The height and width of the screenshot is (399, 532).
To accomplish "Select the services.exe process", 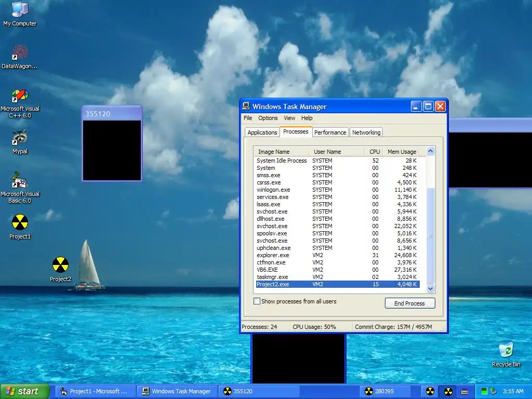I will click(x=337, y=197).
